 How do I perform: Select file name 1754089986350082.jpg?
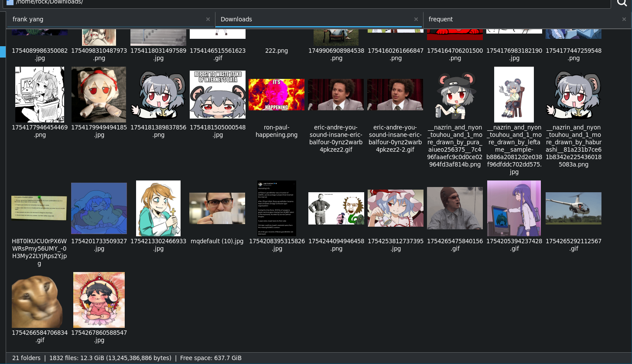(x=40, y=54)
